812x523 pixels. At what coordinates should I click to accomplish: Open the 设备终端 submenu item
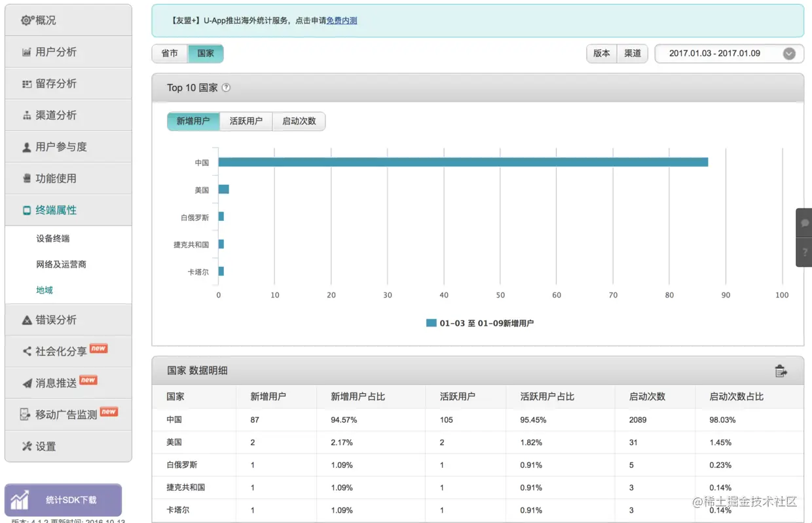(53, 239)
